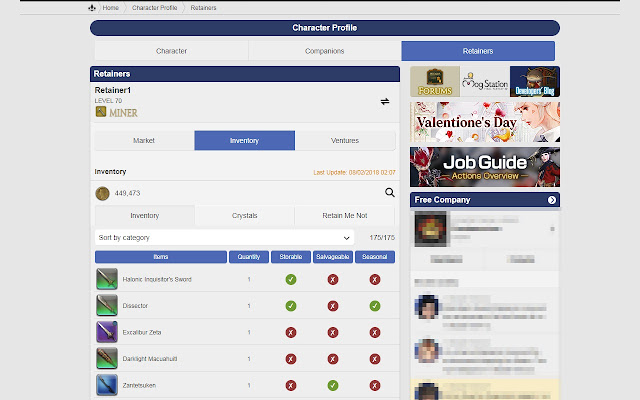Select the Inventory sub-tab below gil
Viewport: 640px width, 400px height.
[144, 216]
